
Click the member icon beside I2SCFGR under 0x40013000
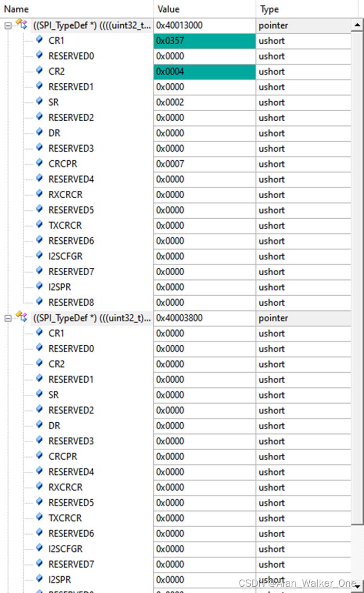(40, 255)
